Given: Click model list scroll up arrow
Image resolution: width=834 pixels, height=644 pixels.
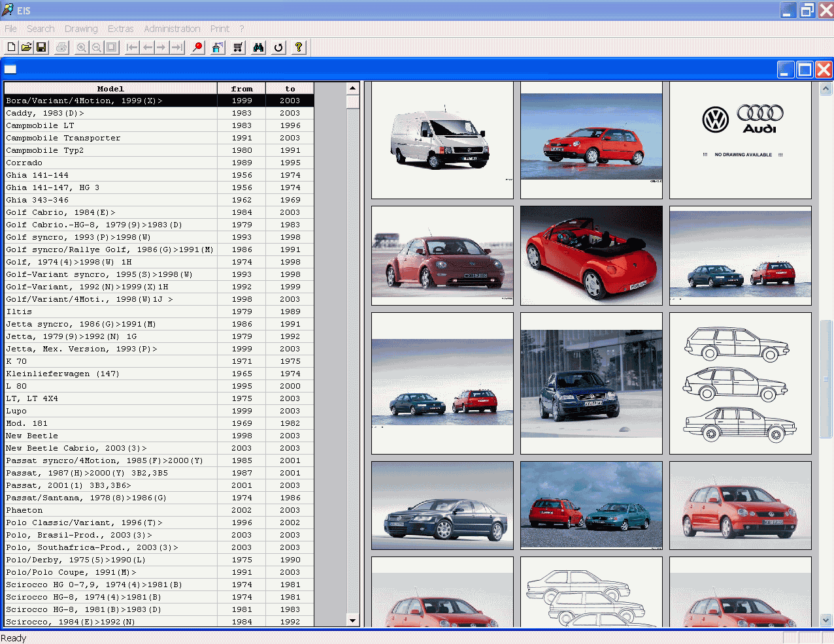Looking at the screenshot, I should click(x=353, y=88).
